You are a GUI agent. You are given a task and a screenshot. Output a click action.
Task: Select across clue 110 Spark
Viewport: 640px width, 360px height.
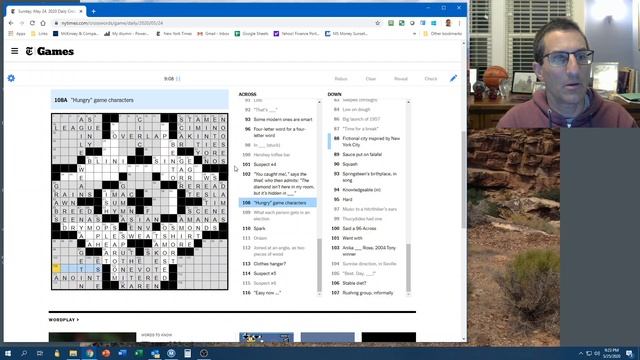pos(278,229)
